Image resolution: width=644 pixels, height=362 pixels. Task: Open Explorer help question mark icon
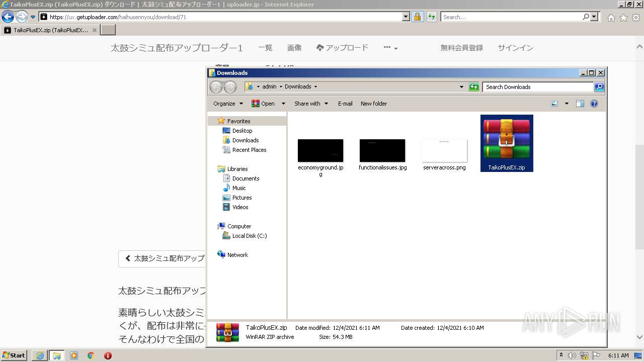594,104
